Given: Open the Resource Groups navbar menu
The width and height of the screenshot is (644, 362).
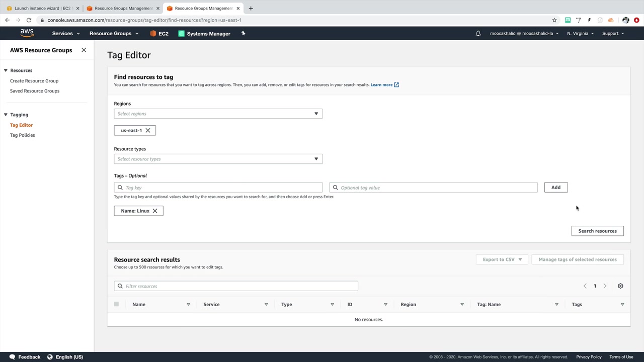Looking at the screenshot, I should click(114, 34).
